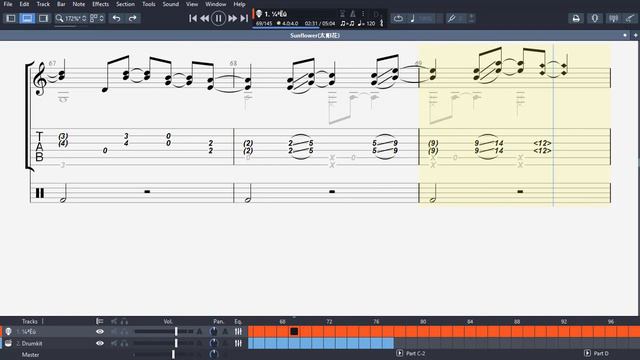Click track 1 pan knob
Image resolution: width=640 pixels, height=360 pixels.
coord(213,331)
